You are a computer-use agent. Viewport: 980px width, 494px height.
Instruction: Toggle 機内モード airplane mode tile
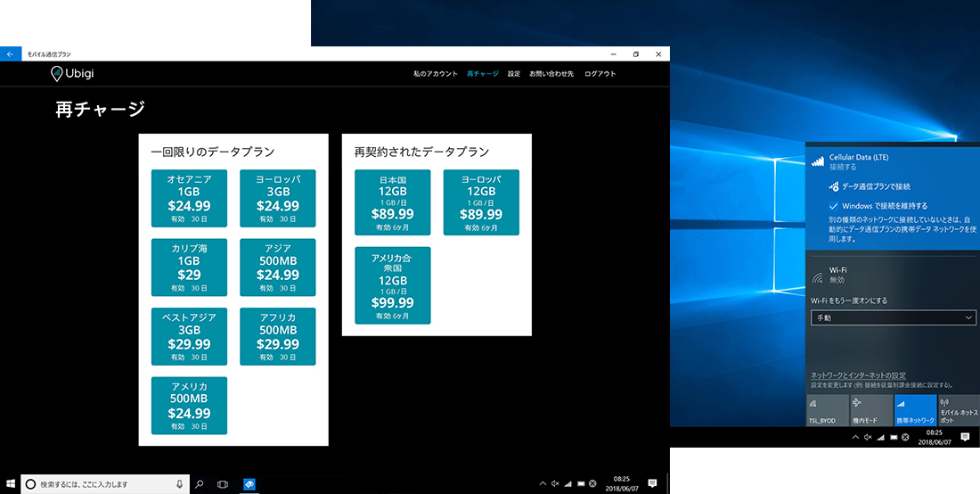(870, 410)
